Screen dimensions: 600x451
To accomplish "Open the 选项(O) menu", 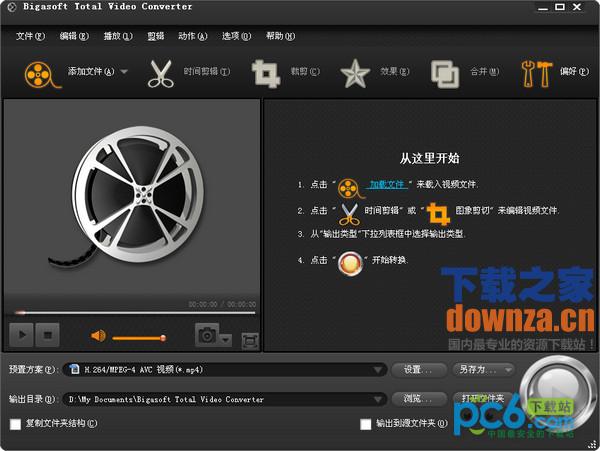I will (x=236, y=36).
